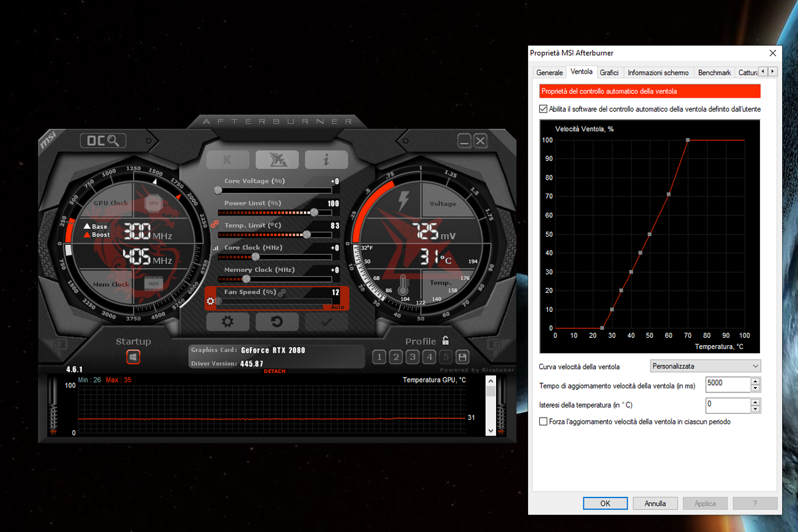798x532 pixels.
Task: Click the GPU chip icon in clock gauge
Action: point(154,202)
